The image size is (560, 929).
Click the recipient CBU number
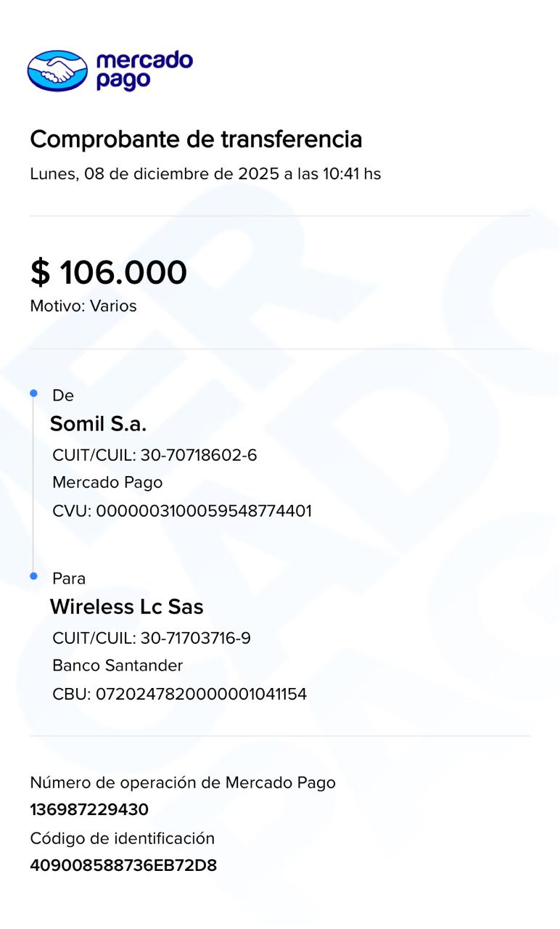[180, 695]
